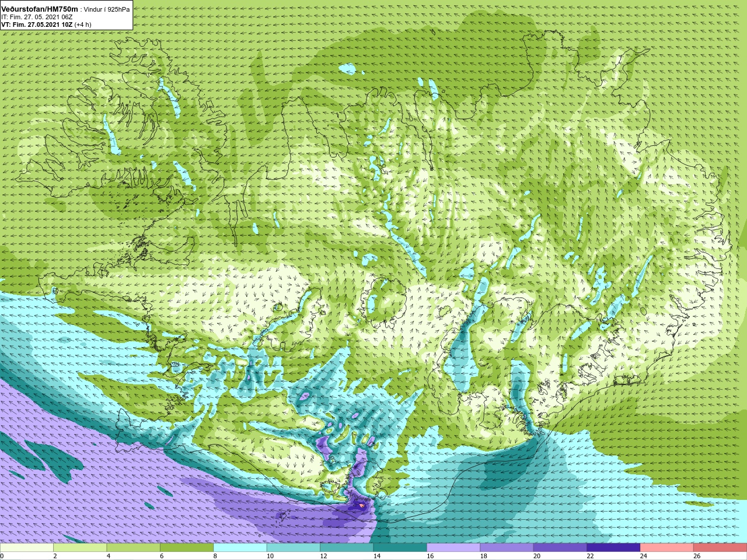The height and width of the screenshot is (560, 747).
Task: Click the legend value label 10
Action: (x=270, y=556)
